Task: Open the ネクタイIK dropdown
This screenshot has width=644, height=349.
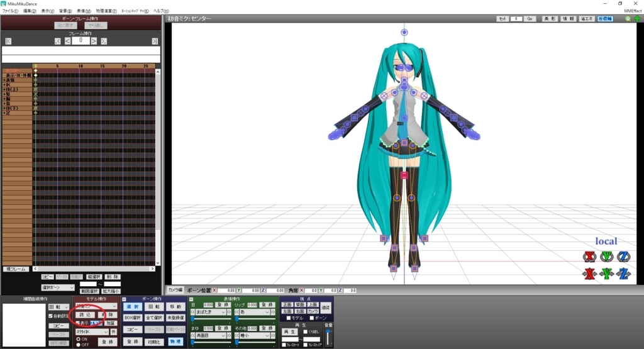Action: point(92,332)
